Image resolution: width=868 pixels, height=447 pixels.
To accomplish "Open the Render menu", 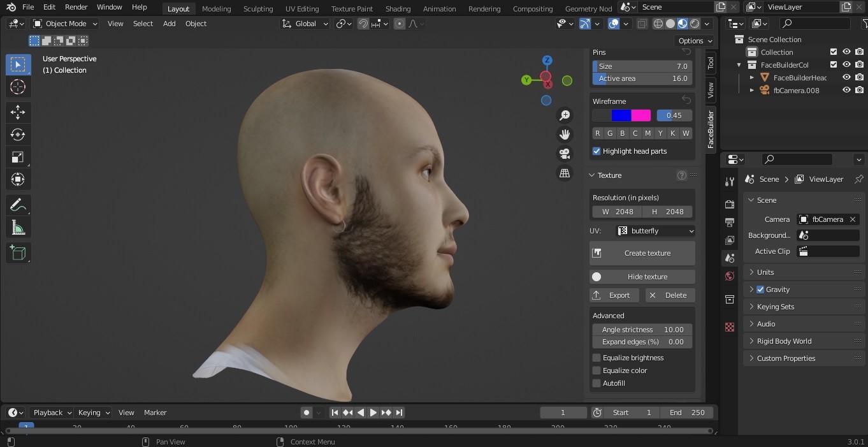I will point(76,7).
